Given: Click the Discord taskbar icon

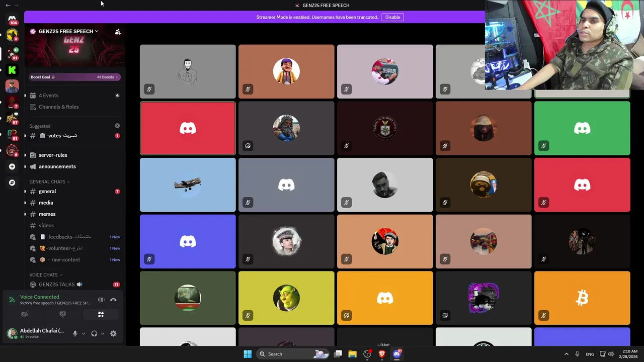Looking at the screenshot, I should 397,354.
